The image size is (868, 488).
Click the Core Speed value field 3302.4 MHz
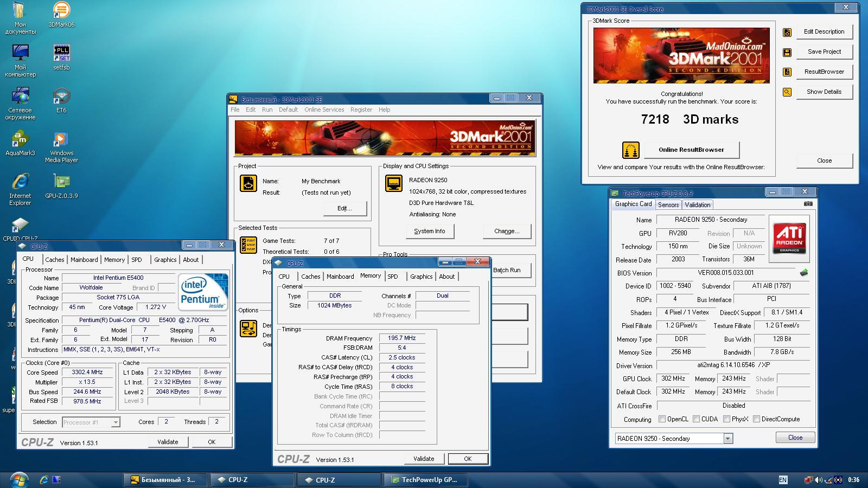point(87,373)
